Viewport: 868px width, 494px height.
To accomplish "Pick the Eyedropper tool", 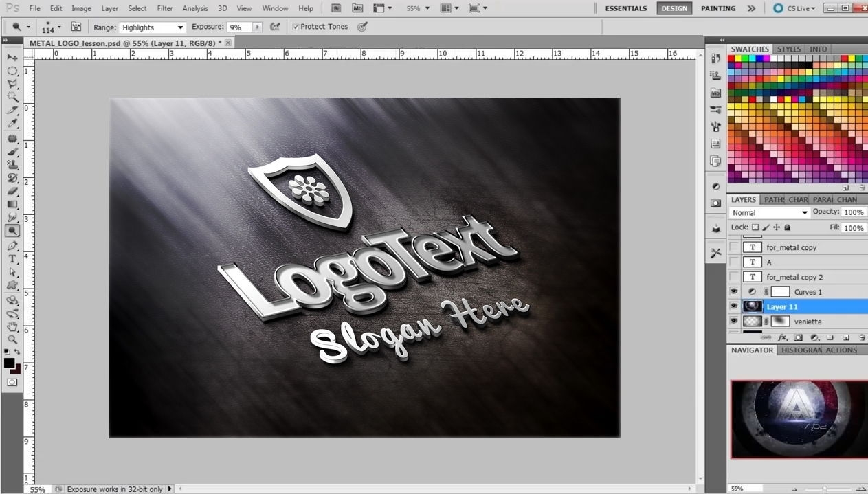I will [x=12, y=124].
